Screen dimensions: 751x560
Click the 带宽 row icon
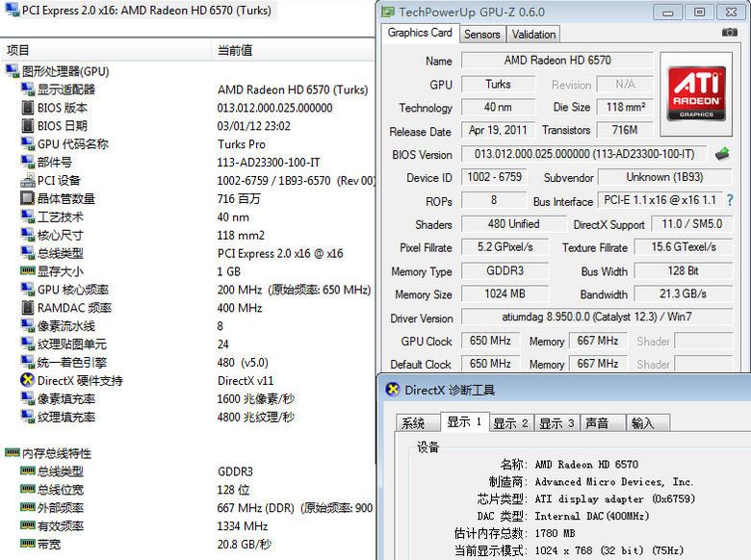tap(28, 544)
